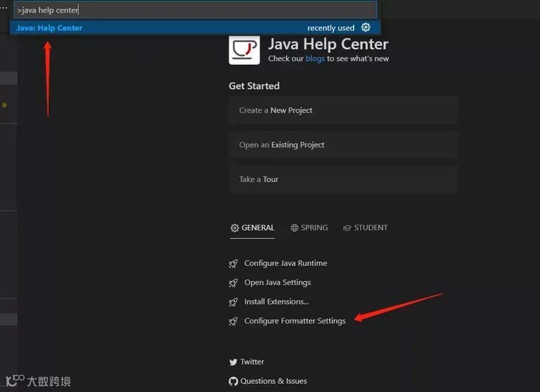Click the Java coffee cup logo

click(244, 50)
